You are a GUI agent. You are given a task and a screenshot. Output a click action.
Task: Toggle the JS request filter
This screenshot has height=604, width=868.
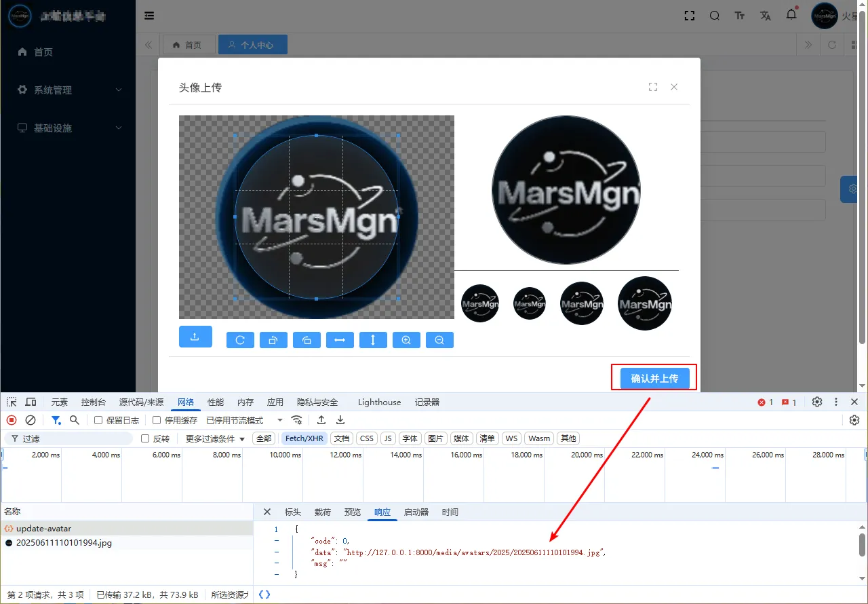point(388,438)
